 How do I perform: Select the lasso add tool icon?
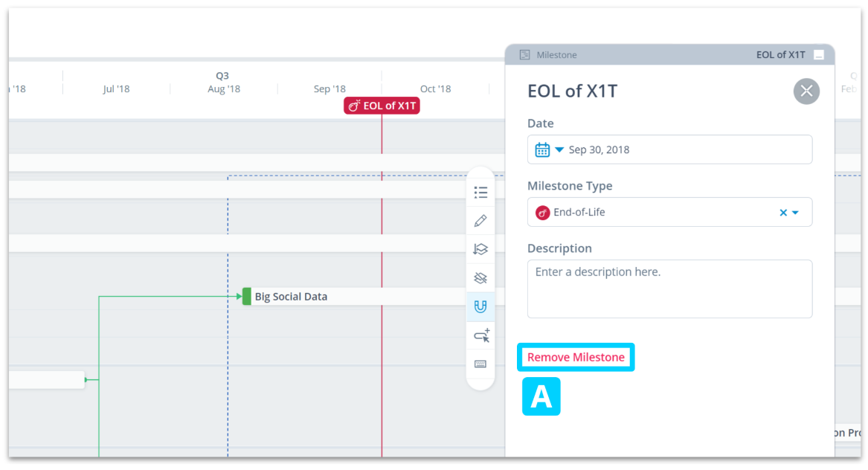[480, 335]
